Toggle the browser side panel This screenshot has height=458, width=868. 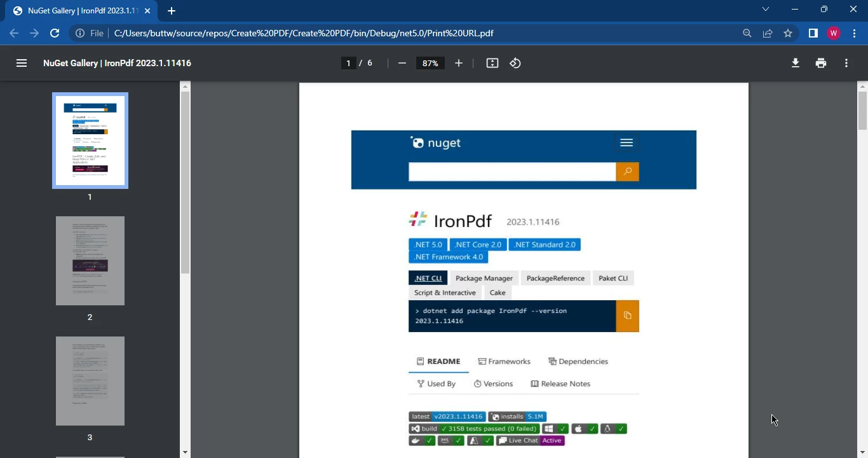coord(813,33)
